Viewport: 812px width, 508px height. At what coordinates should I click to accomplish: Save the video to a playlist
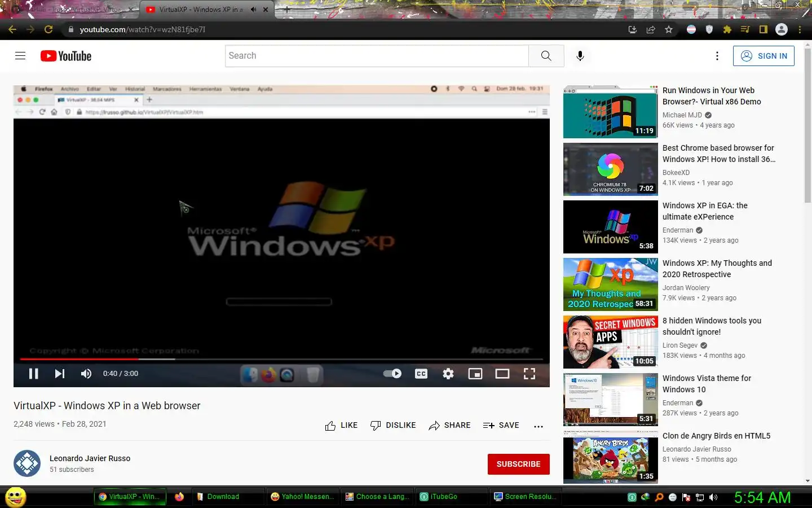pos(501,426)
